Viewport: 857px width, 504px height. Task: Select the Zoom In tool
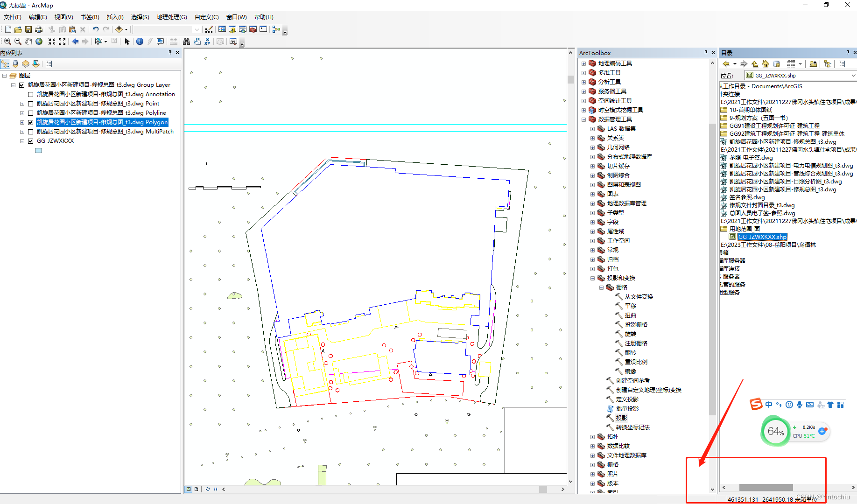click(x=7, y=41)
